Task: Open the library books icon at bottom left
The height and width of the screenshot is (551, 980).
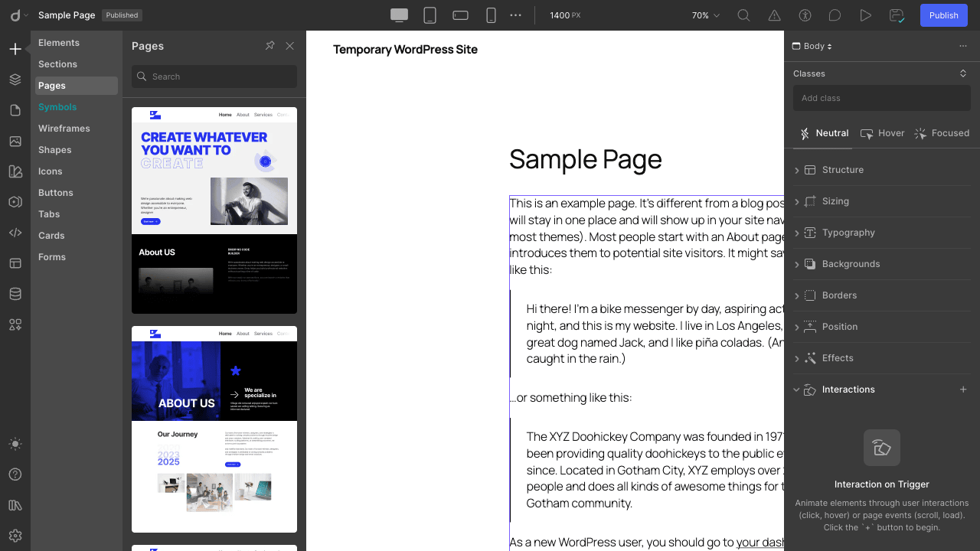Action: (x=15, y=505)
